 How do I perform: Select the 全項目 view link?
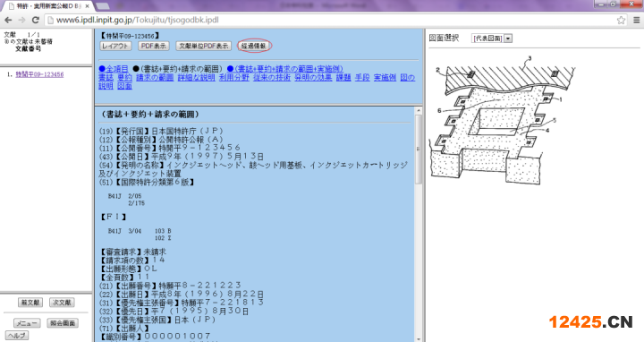coord(114,69)
